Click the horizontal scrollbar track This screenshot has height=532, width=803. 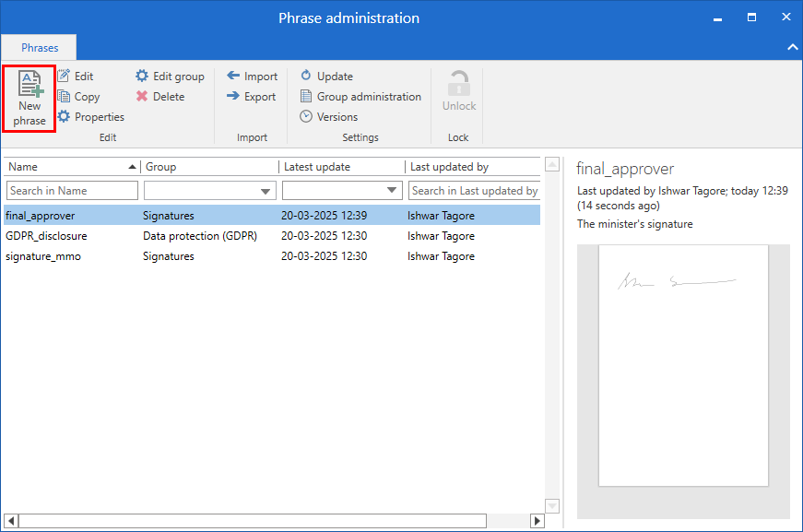click(x=509, y=521)
